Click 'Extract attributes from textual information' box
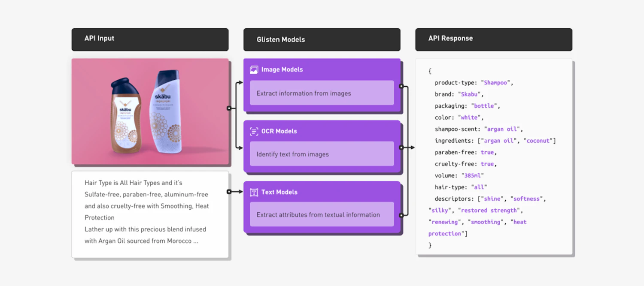Screen dimensions: 644x286 322,214
